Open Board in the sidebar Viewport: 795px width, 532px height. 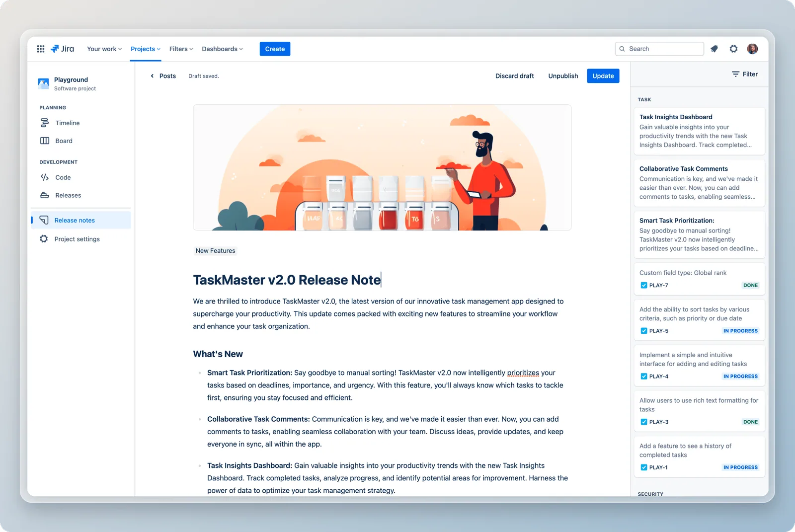point(81,141)
